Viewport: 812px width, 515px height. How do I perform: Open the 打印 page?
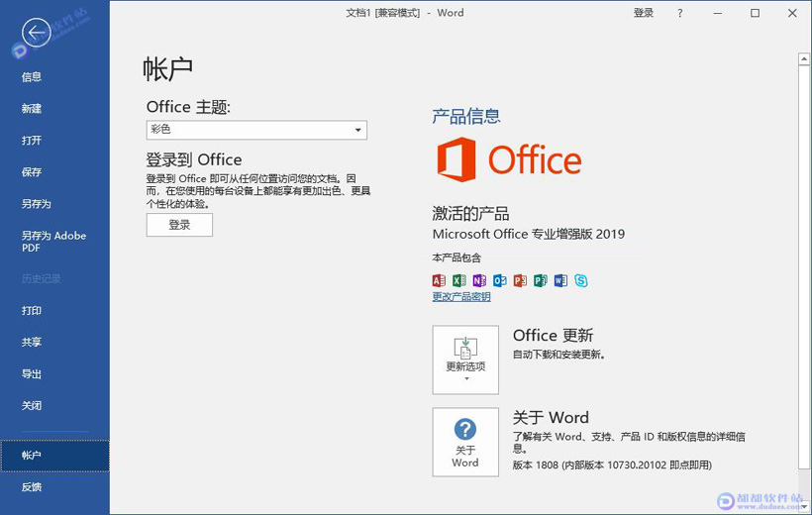tap(32, 310)
